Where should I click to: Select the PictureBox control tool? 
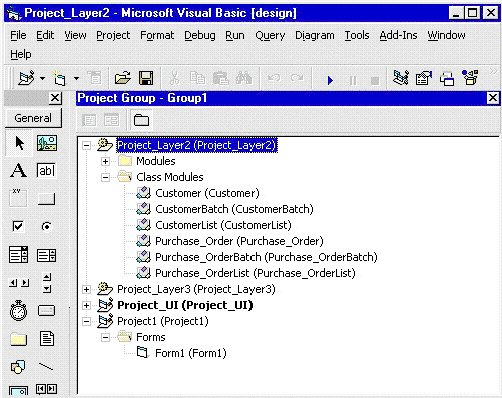pyautogui.click(x=47, y=143)
